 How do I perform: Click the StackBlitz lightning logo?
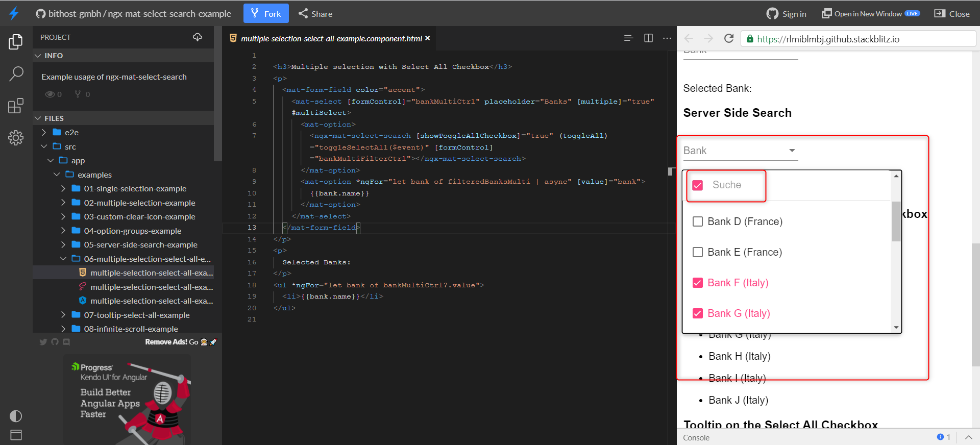click(14, 13)
